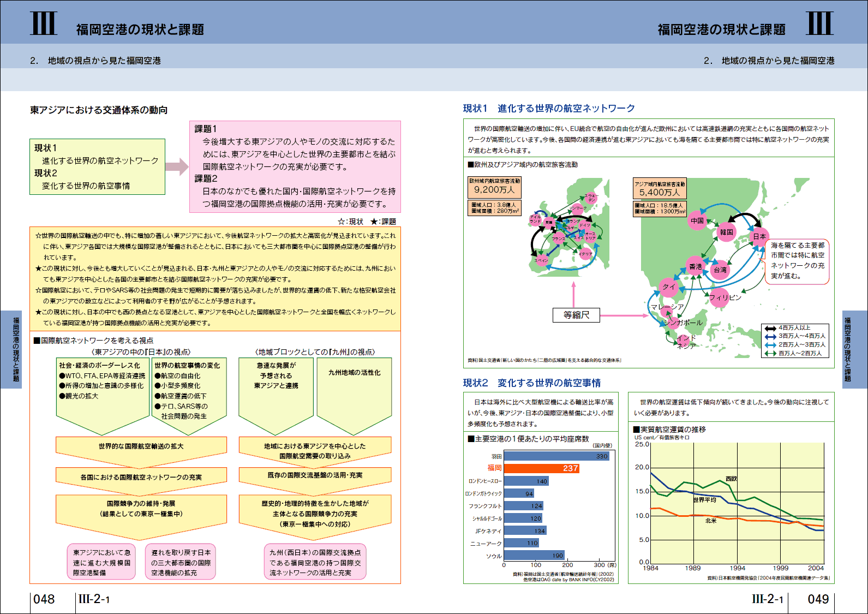The width and height of the screenshot is (868, 614).
Task: Click the ☆:現状 ★:課題 legend line
Action: pyautogui.click(x=367, y=222)
